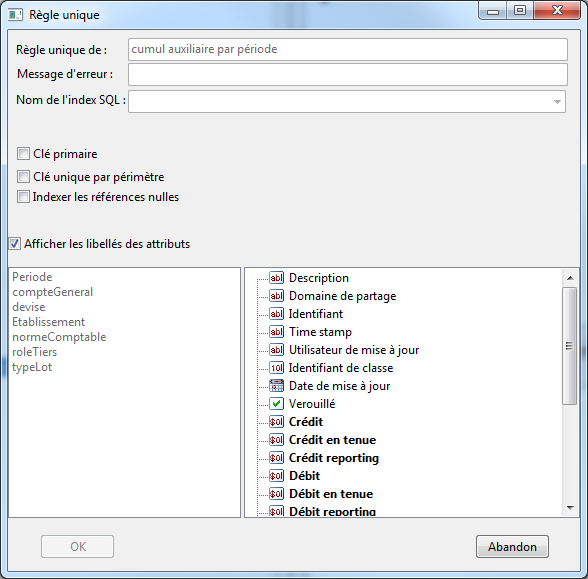588x579 pixels.
Task: Click the scroll down arrow of the attribute list
Action: click(570, 508)
